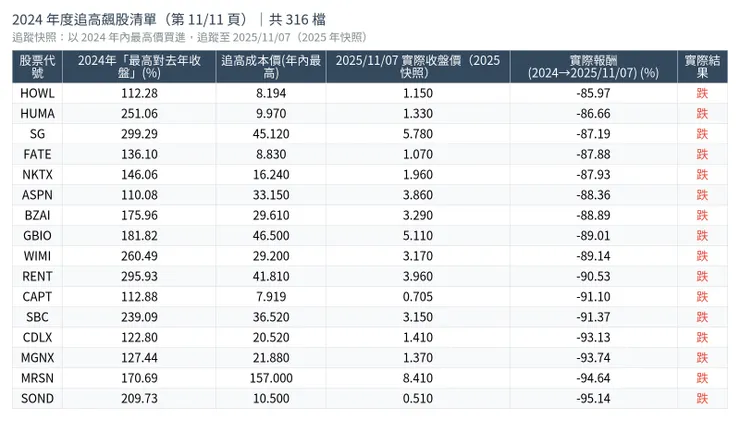Viewport: 740px width, 421px height.
Task: Click MRSN cost price 157.000
Action: point(270,378)
